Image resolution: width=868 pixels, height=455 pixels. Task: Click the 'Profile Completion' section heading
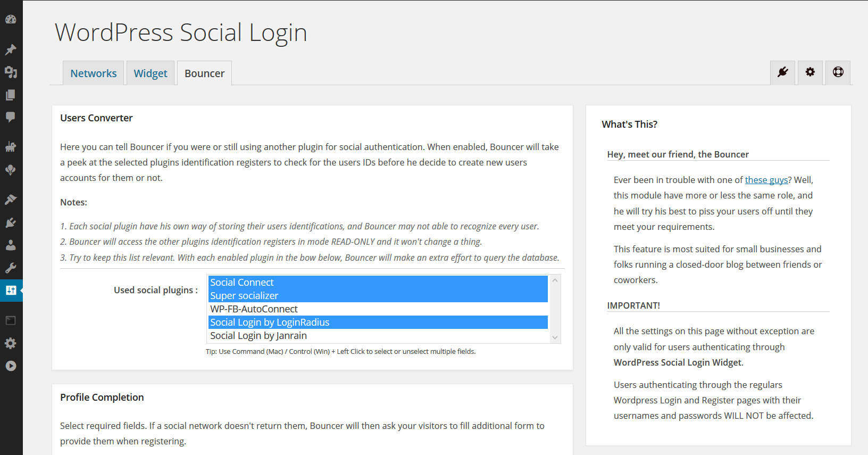102,398
